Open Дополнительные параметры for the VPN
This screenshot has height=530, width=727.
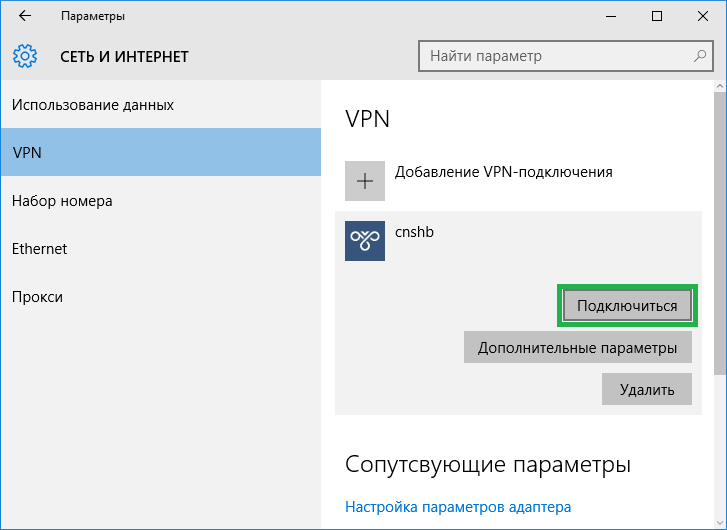tap(577, 348)
